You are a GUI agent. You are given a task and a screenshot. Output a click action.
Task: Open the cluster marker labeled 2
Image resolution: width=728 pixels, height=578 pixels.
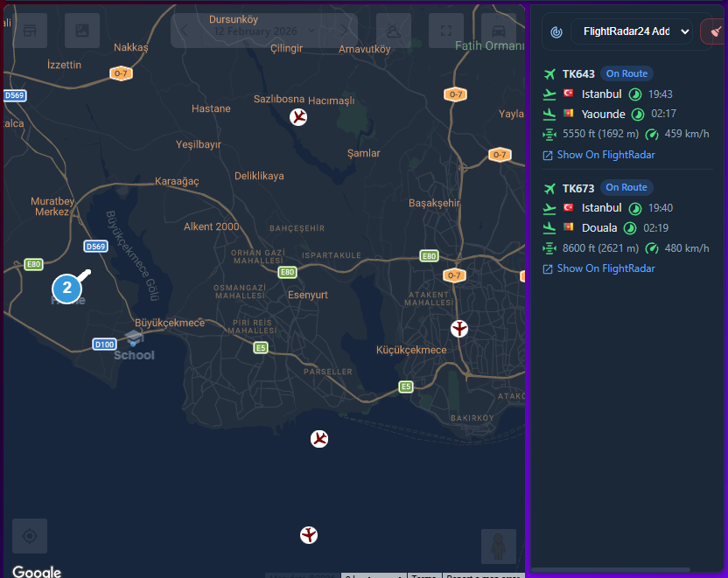(66, 288)
